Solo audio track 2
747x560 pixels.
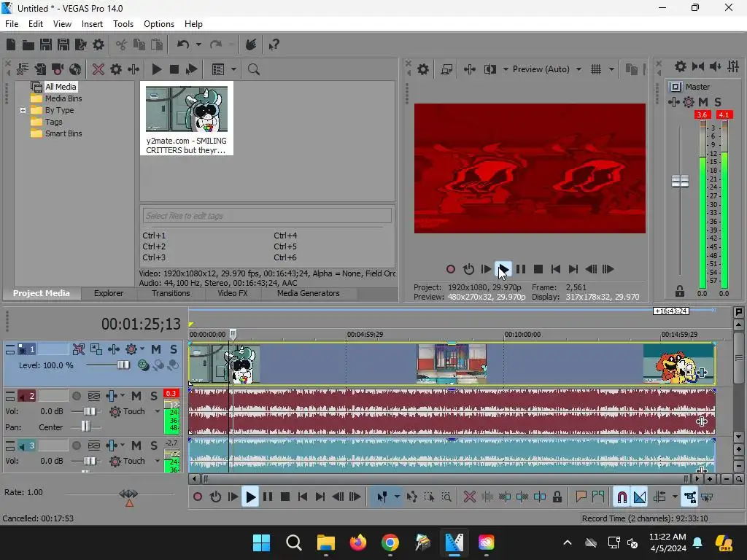[153, 396]
